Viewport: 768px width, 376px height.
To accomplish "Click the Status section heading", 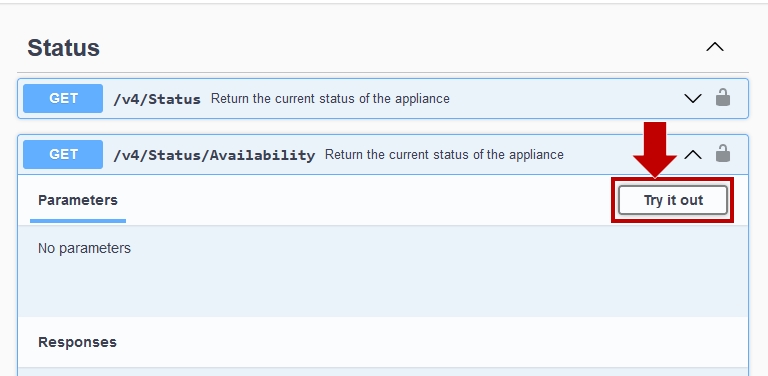I will pos(64,48).
